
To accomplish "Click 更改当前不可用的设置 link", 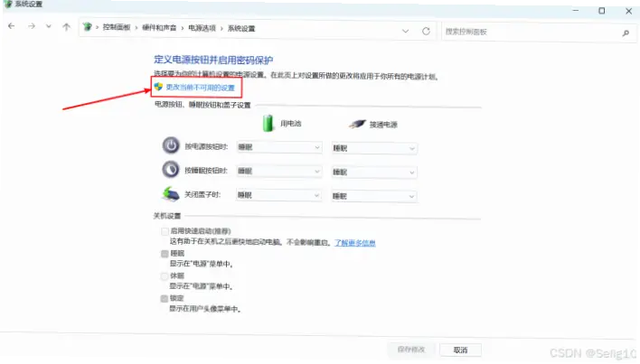I will 201,88.
